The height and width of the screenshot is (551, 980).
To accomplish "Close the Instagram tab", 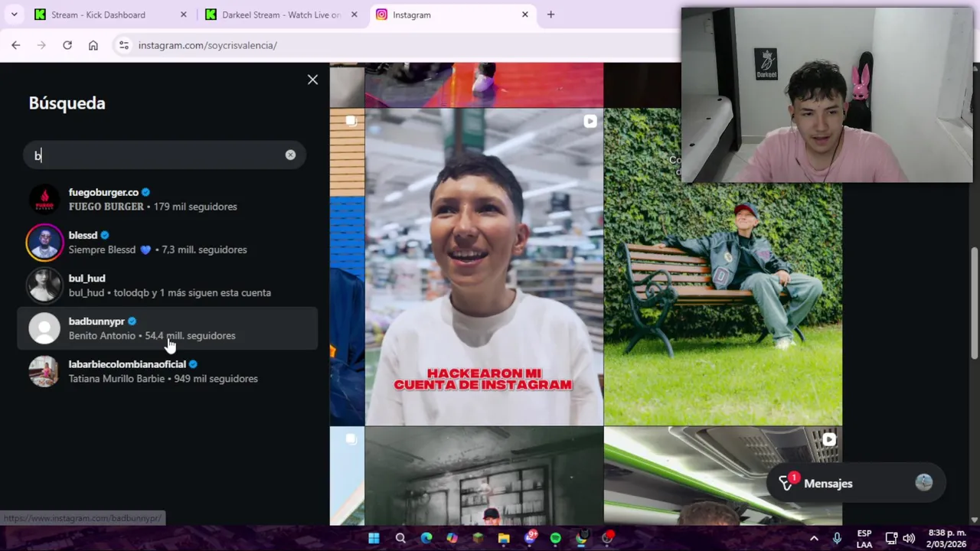I will (x=525, y=15).
